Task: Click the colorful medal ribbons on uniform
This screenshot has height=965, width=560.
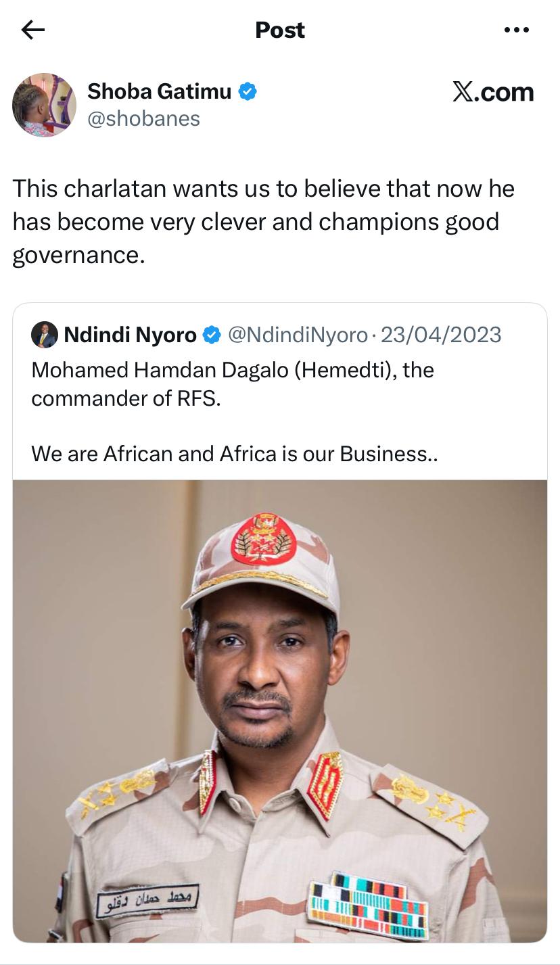Action: [x=369, y=905]
